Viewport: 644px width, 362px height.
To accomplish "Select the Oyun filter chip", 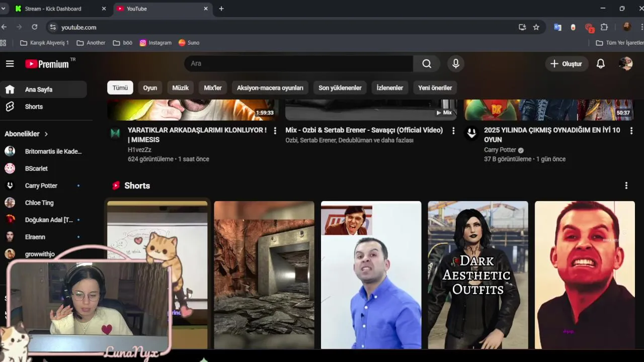I will click(x=150, y=87).
